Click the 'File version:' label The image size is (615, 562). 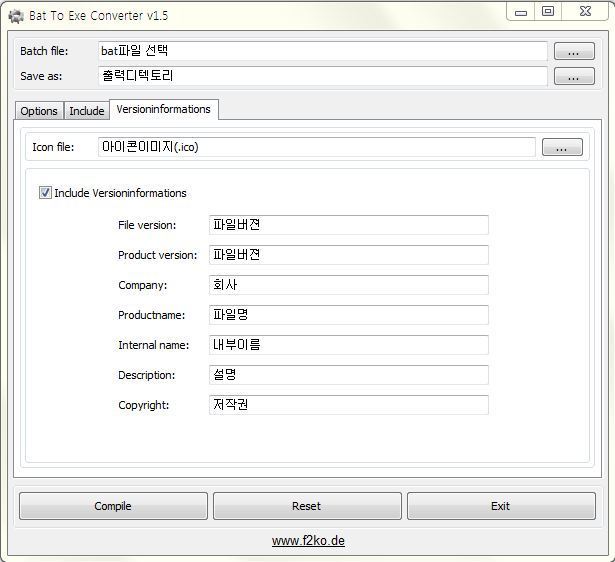tap(147, 225)
